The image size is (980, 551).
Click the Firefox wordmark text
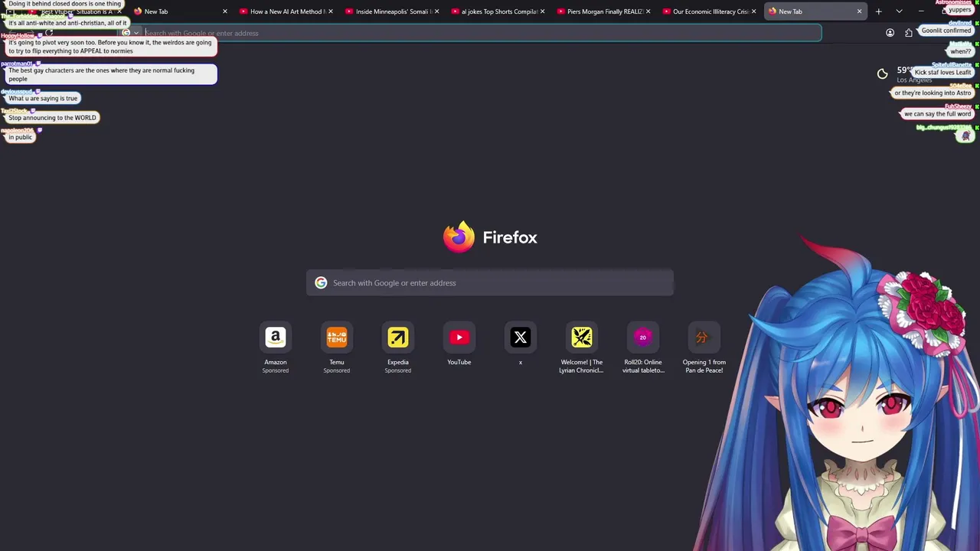[x=510, y=237]
